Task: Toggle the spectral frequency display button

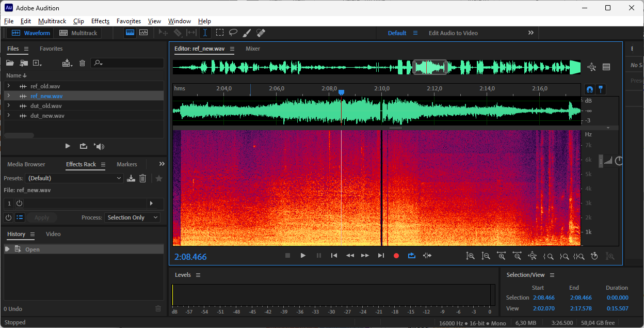Action: tap(130, 33)
